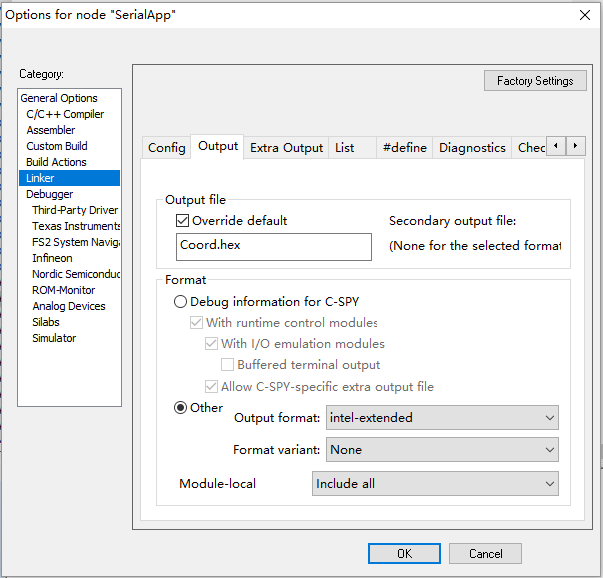Select the Other format radio button

tap(181, 407)
